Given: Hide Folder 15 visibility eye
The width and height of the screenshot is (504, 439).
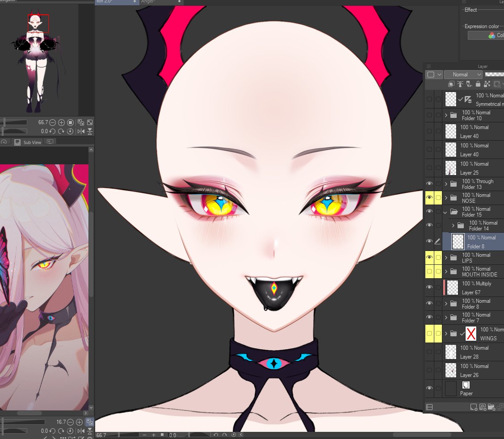Looking at the screenshot, I should pyautogui.click(x=429, y=212).
